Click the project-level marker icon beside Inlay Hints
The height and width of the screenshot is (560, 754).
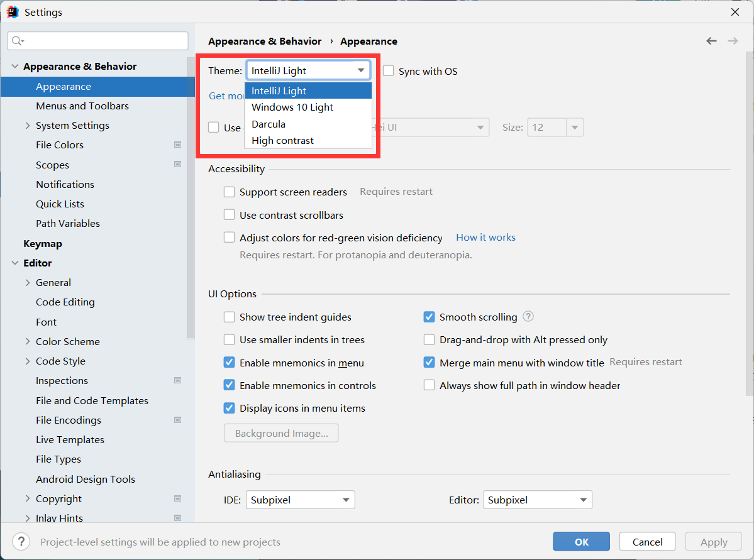pos(177,518)
